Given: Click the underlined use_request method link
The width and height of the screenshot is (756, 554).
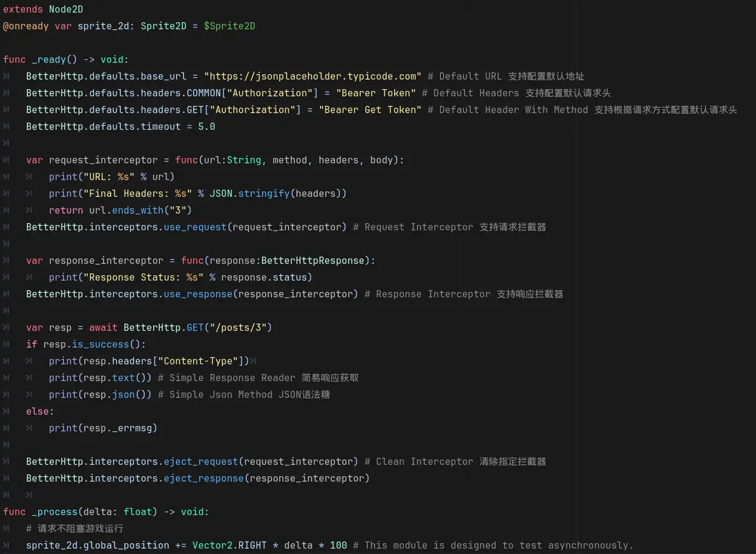Looking at the screenshot, I should click(195, 227).
